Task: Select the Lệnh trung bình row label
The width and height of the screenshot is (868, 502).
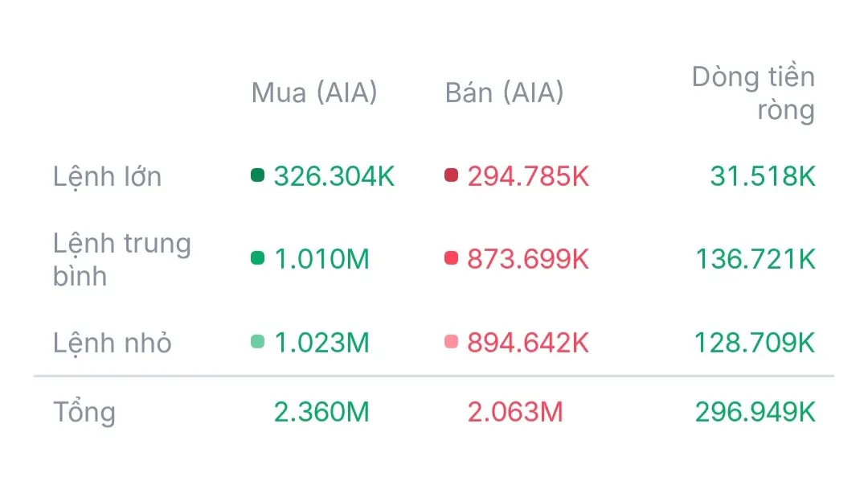Action: (x=122, y=259)
